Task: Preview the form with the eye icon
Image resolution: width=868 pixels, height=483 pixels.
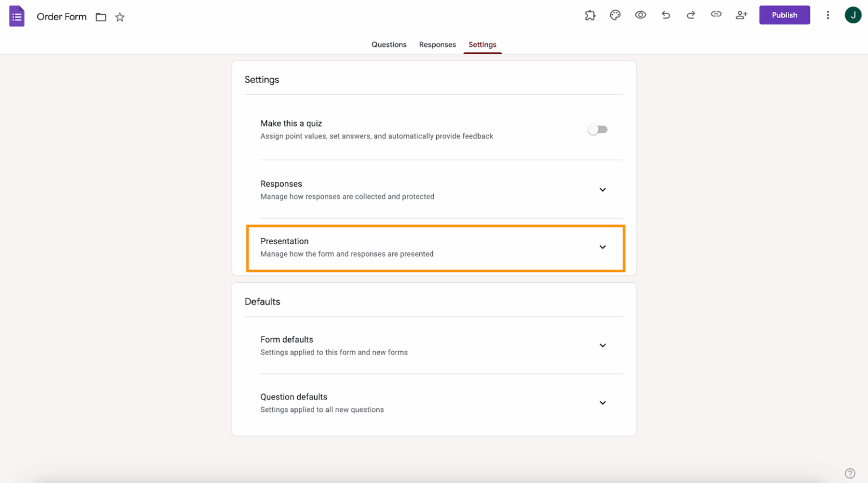Action: pos(640,15)
